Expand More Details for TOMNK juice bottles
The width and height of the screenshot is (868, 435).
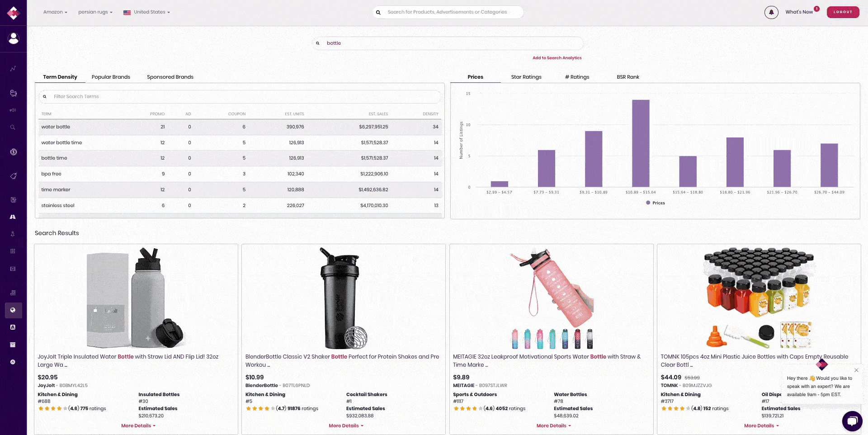(761, 426)
